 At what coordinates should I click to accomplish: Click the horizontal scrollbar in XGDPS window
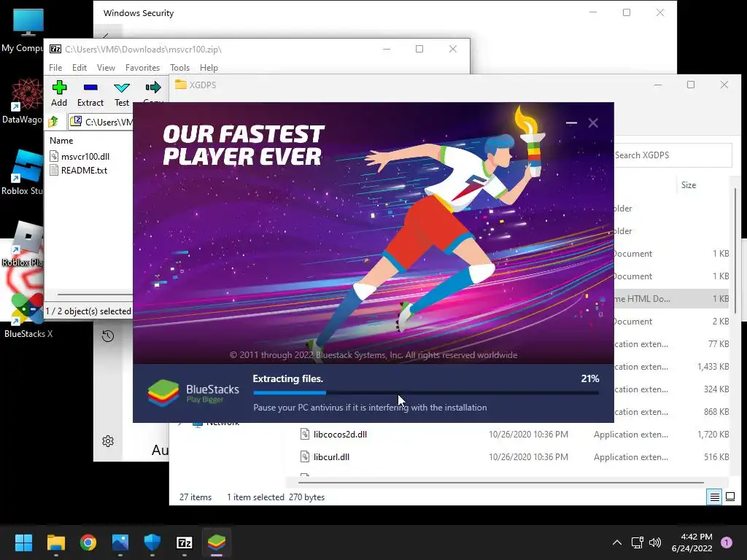[500, 483]
